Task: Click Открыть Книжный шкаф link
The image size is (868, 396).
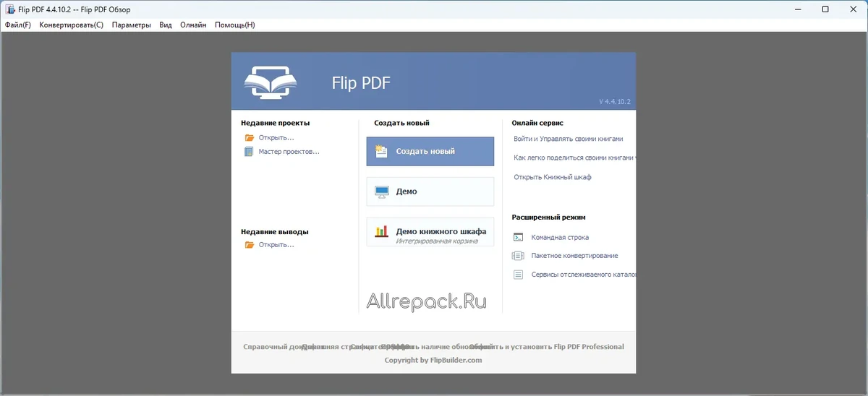Action: (x=553, y=177)
